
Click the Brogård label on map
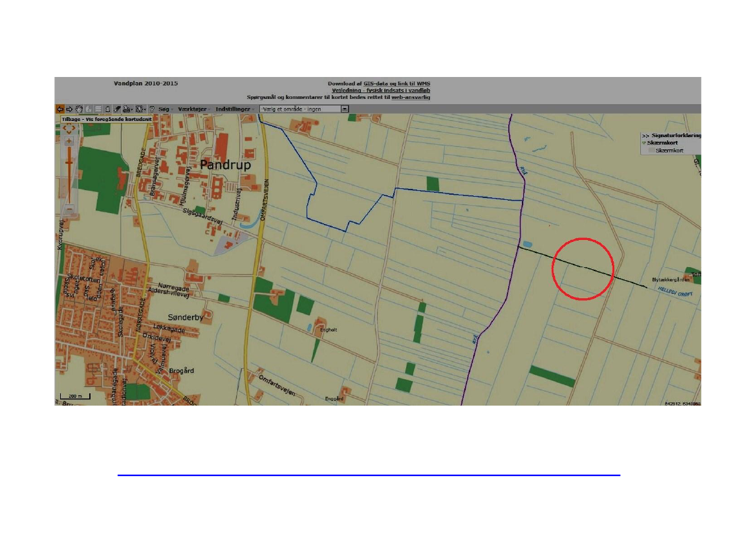click(181, 371)
